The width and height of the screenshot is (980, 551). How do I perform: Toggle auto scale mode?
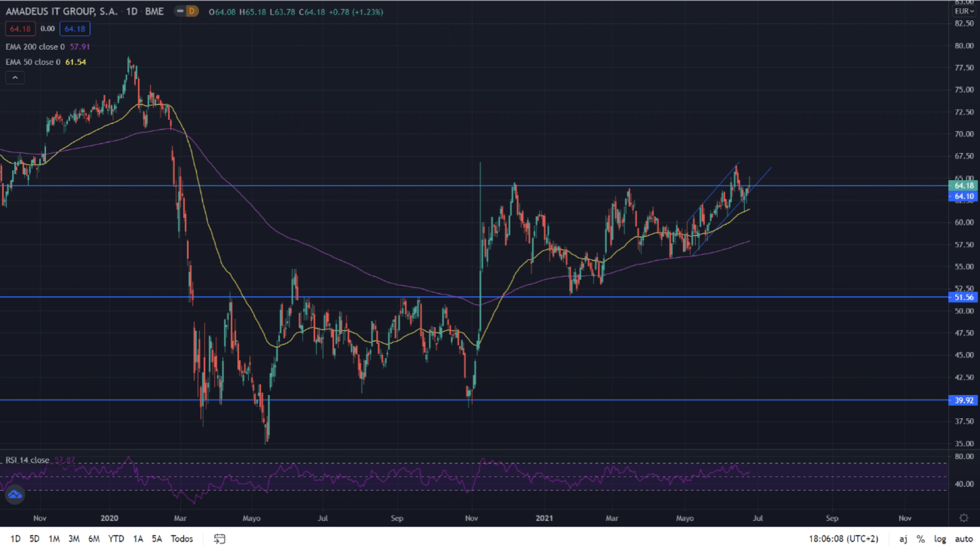click(x=963, y=539)
